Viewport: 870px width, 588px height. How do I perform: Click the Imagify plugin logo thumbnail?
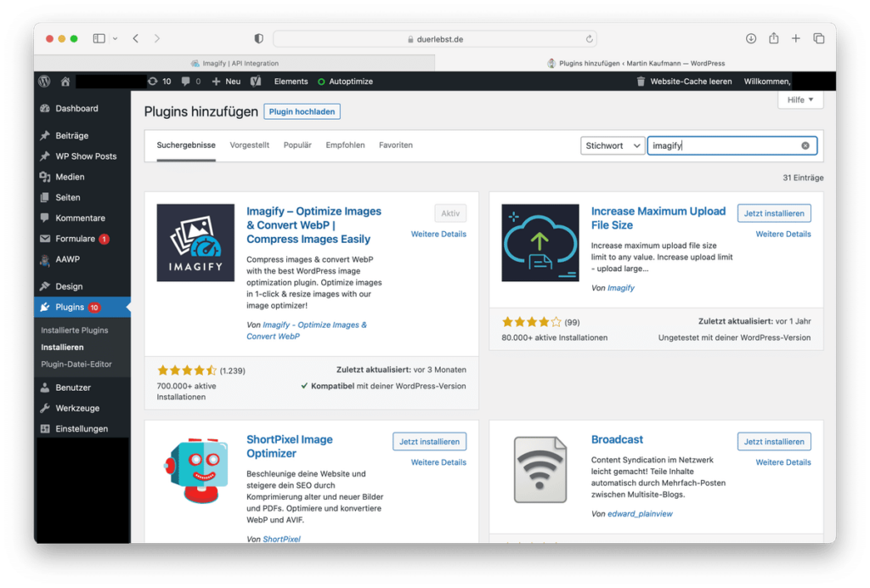(x=195, y=242)
